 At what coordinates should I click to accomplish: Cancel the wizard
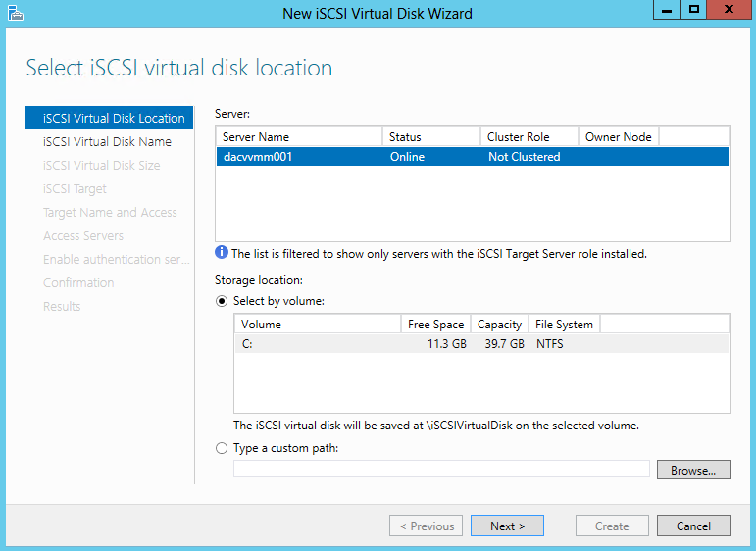point(693,526)
